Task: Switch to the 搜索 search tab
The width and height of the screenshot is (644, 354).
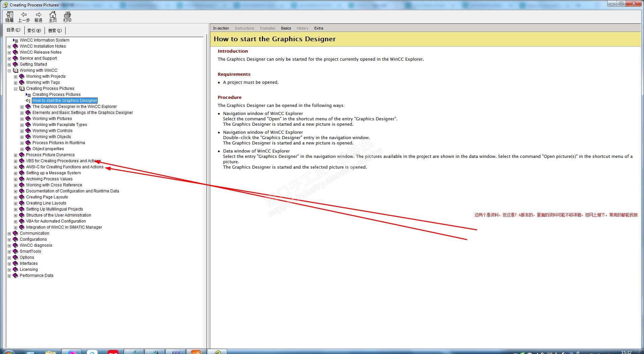Action: tap(55, 31)
